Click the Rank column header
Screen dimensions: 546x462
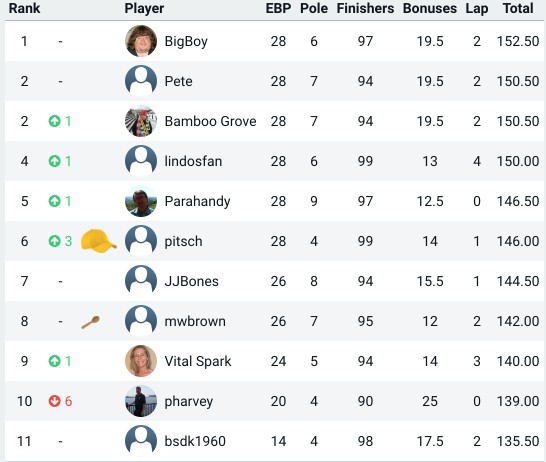(x=24, y=8)
